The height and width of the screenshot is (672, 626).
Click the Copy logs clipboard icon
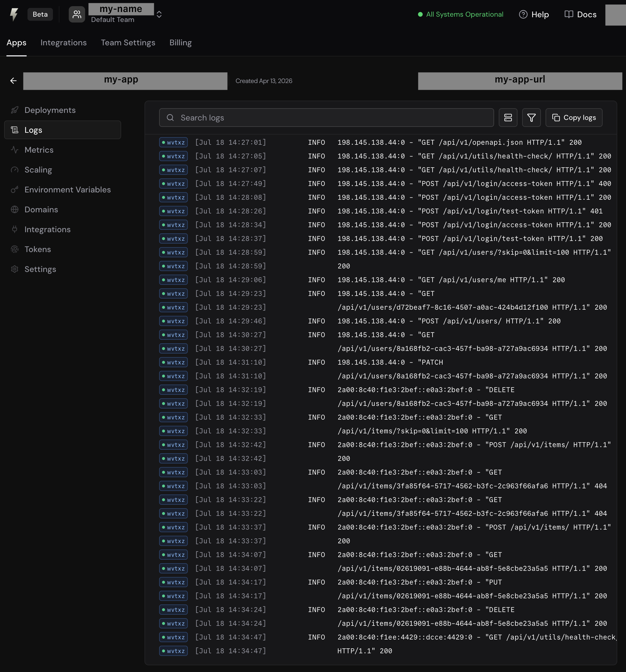(556, 118)
